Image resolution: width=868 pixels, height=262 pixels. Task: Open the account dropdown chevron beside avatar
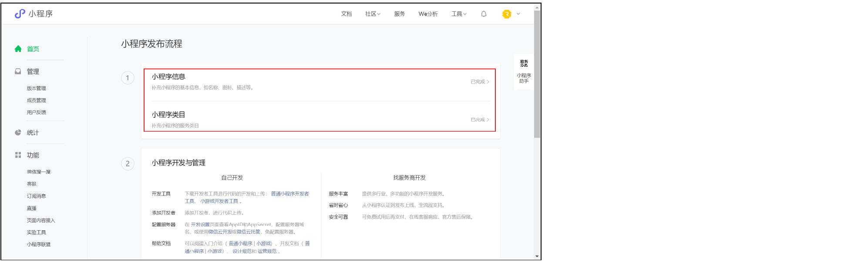518,14
